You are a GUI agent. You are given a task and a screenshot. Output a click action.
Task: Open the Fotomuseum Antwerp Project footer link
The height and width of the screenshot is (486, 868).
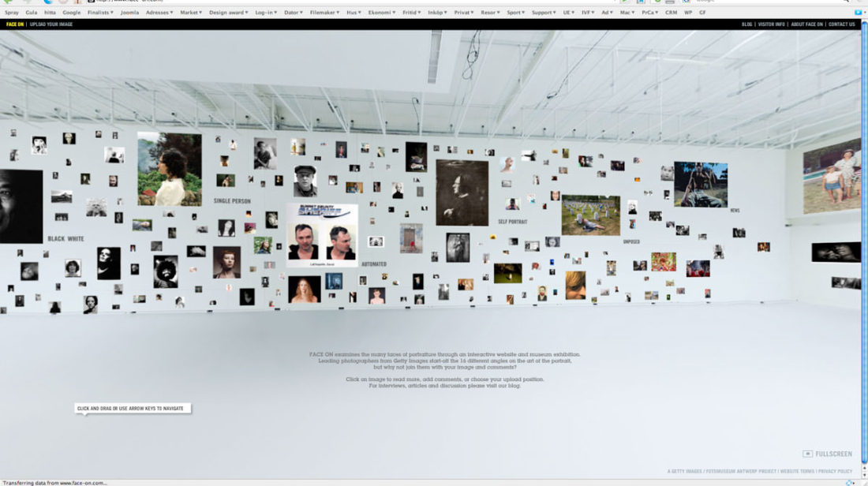(741, 472)
